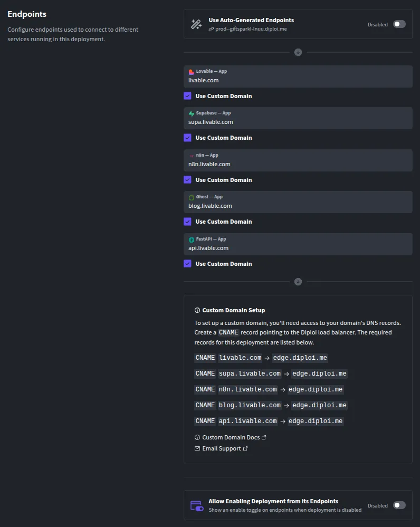Click the deployment endpoints icon in the bottom card
This screenshot has height=527, width=420.
tap(197, 505)
